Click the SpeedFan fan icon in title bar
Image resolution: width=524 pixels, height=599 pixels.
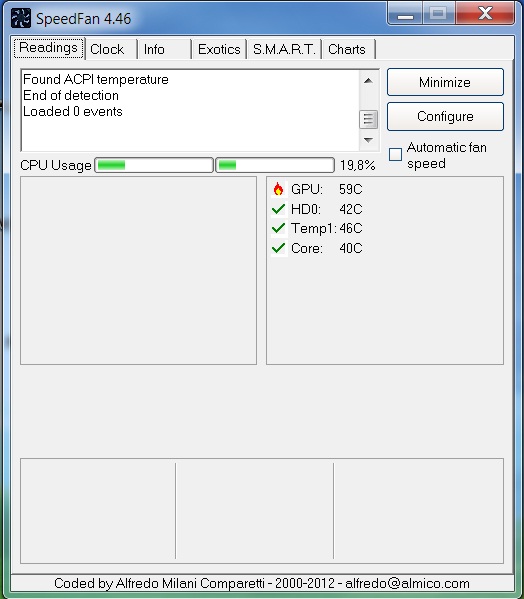21,18
